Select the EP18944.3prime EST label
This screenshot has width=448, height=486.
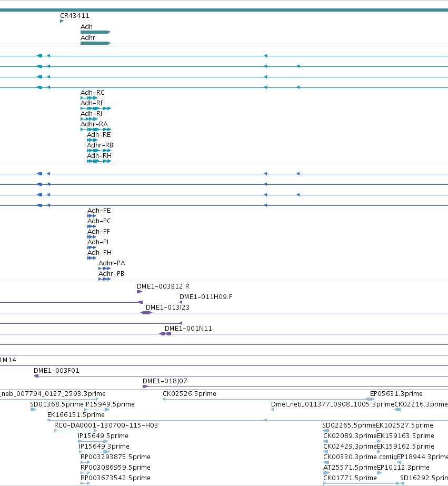coord(422,457)
